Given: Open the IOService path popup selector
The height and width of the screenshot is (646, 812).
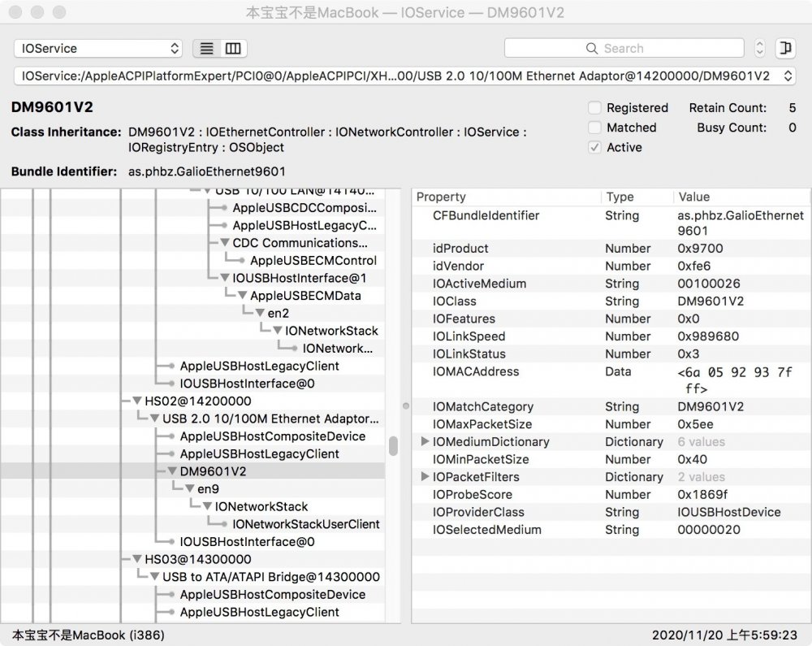Looking at the screenshot, I should [x=404, y=76].
